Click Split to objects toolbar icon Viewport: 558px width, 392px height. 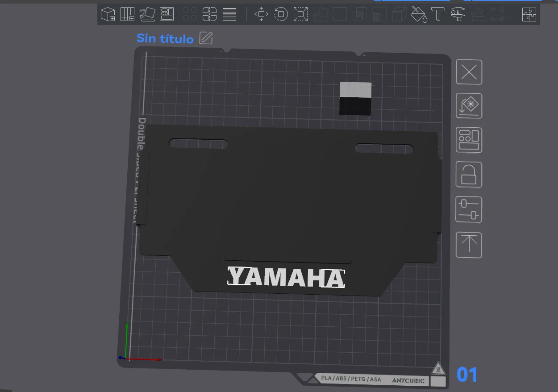point(190,14)
